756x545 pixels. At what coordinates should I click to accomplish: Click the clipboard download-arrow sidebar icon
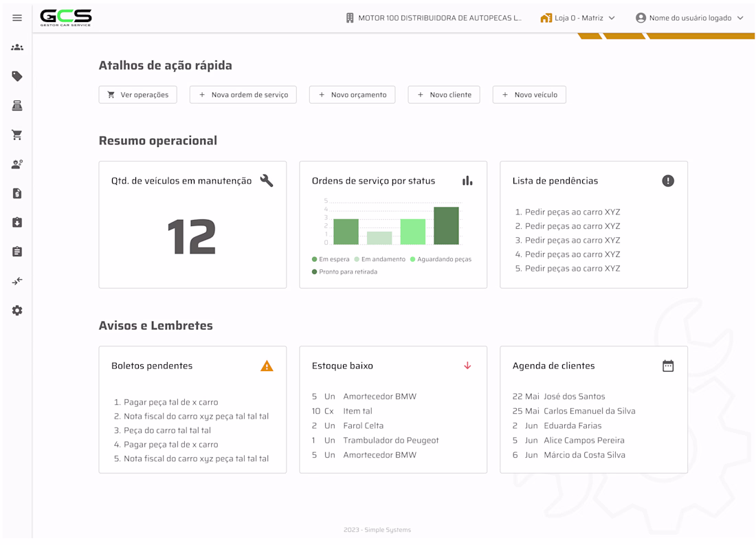click(x=17, y=223)
